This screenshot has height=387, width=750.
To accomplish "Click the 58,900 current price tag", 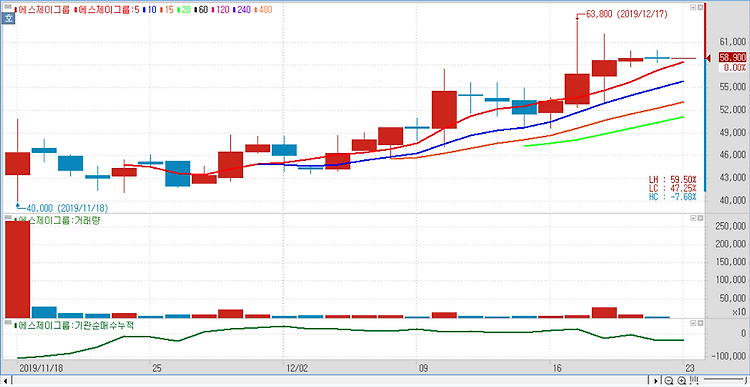I will pyautogui.click(x=732, y=57).
